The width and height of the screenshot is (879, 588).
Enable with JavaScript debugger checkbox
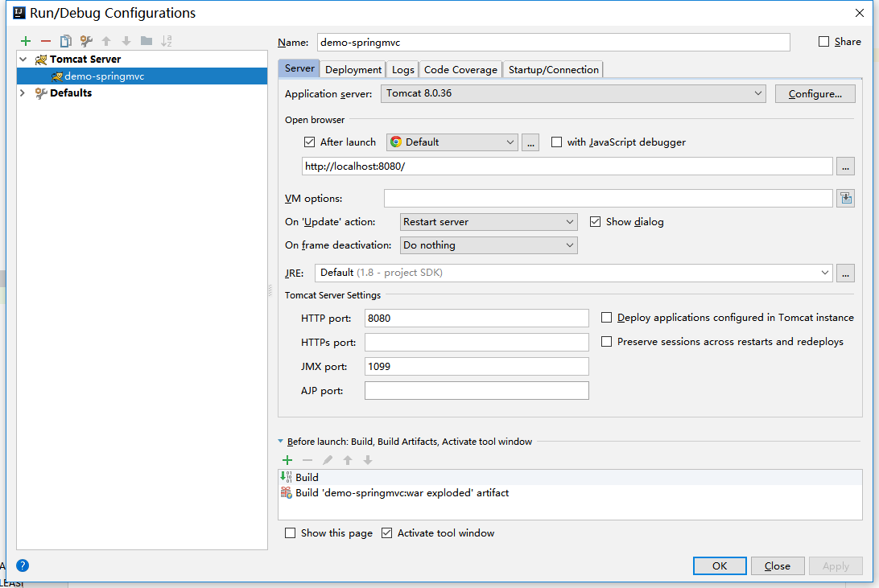[556, 142]
